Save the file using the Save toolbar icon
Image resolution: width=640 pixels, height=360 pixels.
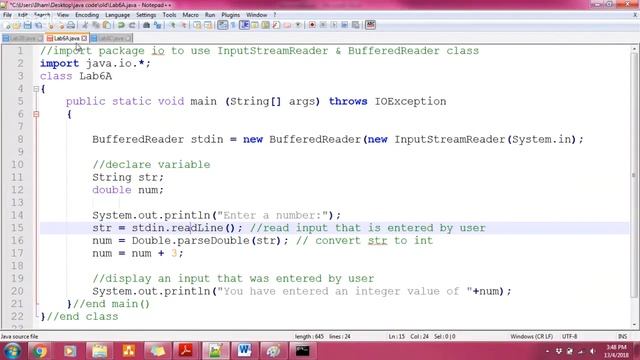27,25
